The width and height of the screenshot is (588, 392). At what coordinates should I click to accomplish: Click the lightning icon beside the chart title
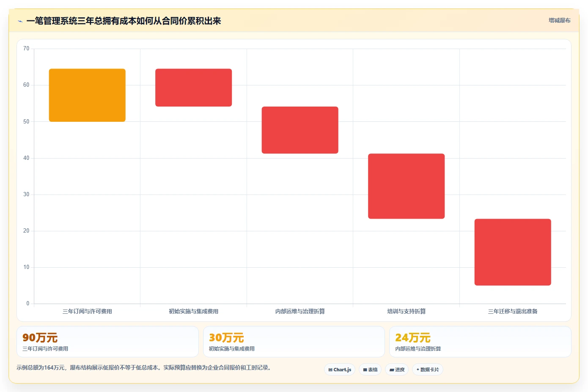click(20, 21)
